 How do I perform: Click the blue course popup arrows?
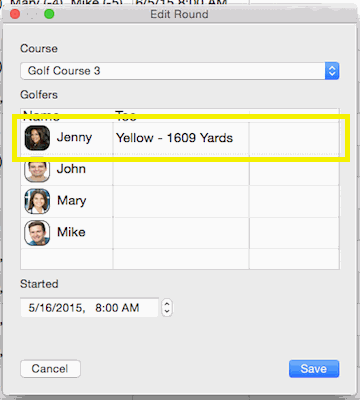[x=332, y=71]
